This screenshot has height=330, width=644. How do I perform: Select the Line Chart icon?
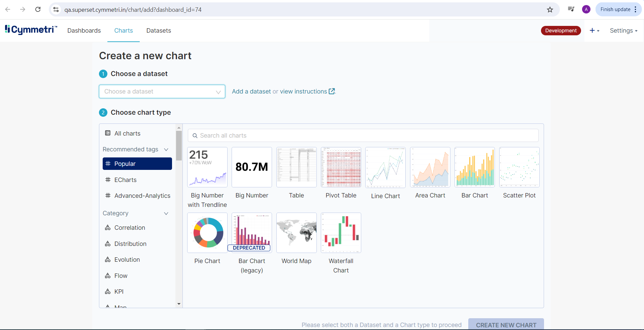(x=385, y=167)
